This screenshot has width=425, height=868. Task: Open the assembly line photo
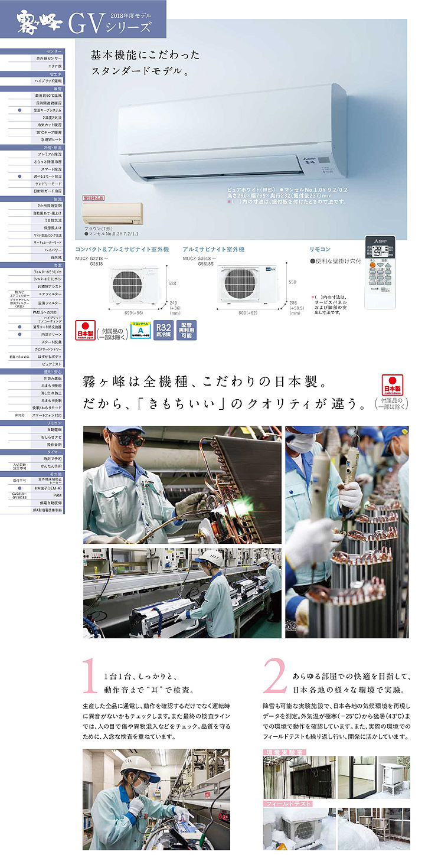[182, 593]
